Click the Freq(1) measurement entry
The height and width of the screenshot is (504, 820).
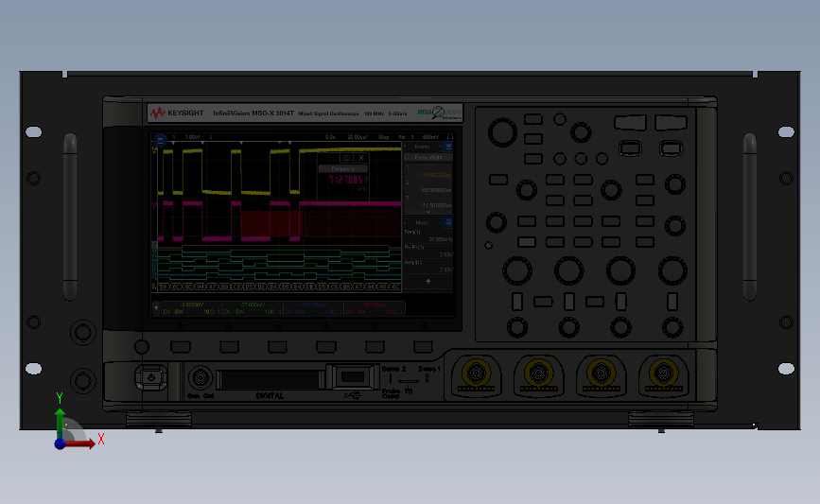[x=427, y=235]
